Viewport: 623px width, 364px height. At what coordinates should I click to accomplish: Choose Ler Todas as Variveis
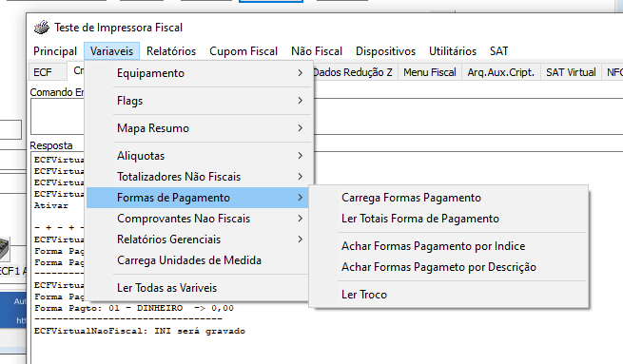pos(198,288)
